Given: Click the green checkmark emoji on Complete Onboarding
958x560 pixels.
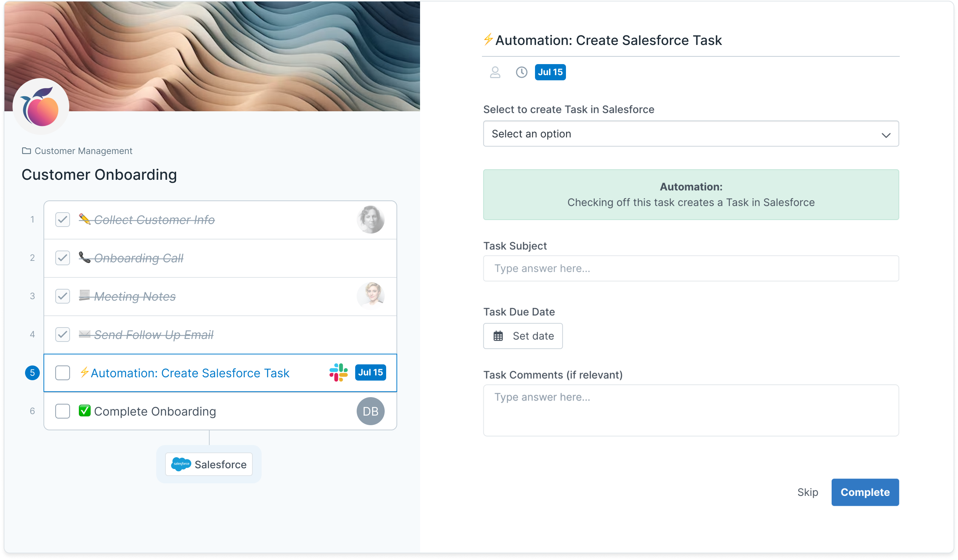Looking at the screenshot, I should click(x=84, y=411).
